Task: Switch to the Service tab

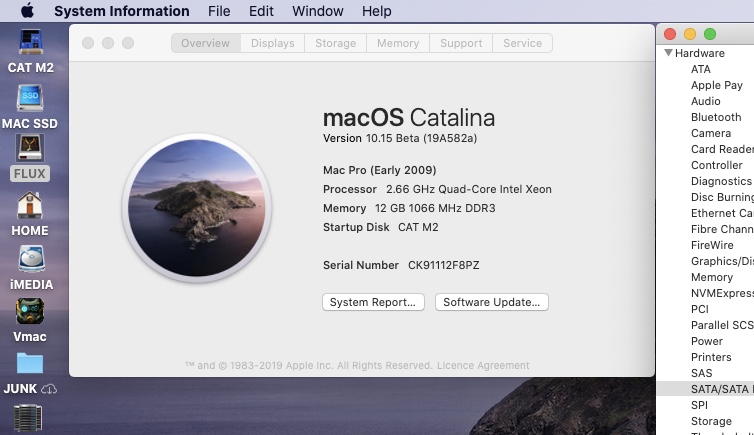Action: click(523, 43)
